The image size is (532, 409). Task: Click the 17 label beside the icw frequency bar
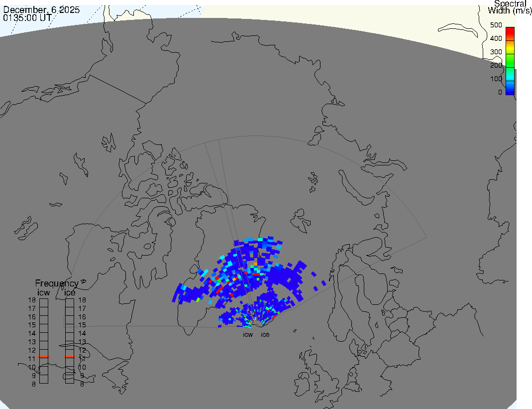[x=32, y=308]
